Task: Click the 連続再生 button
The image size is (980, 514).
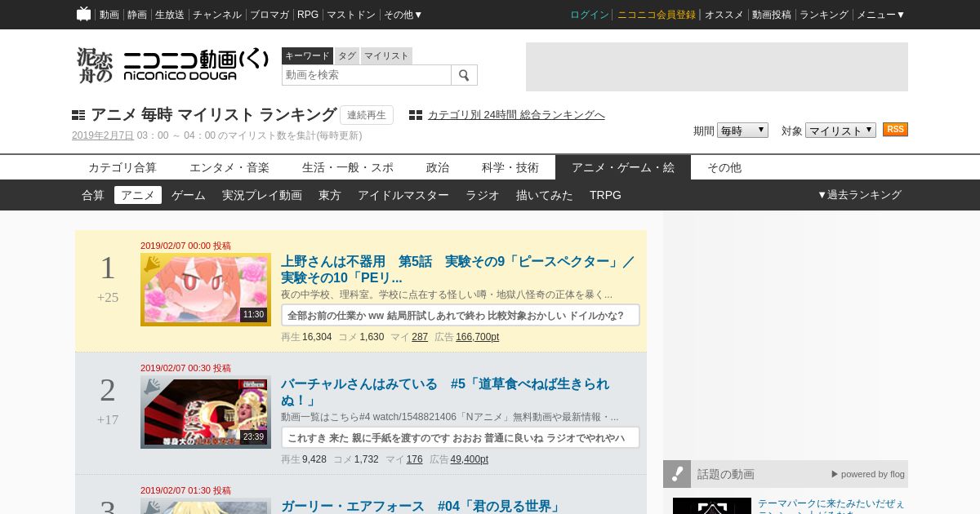Action: 367,115
